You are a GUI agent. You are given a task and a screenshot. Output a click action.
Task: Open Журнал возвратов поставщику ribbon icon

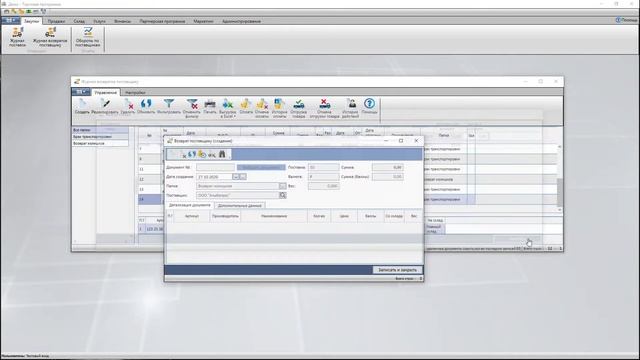50,37
